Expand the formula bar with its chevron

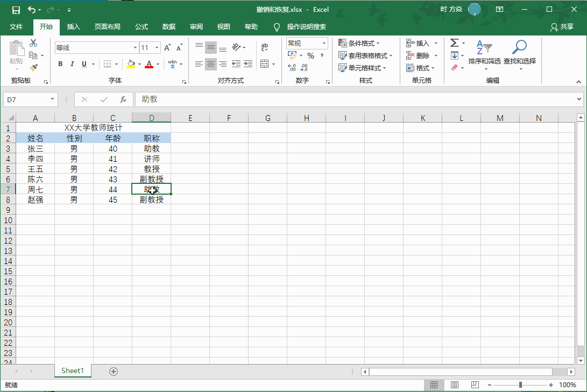(x=579, y=99)
